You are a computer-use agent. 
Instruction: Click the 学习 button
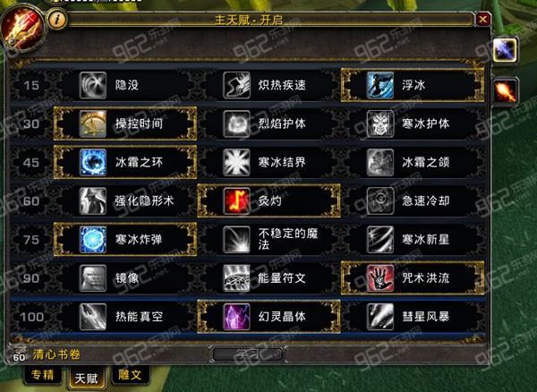point(248,354)
